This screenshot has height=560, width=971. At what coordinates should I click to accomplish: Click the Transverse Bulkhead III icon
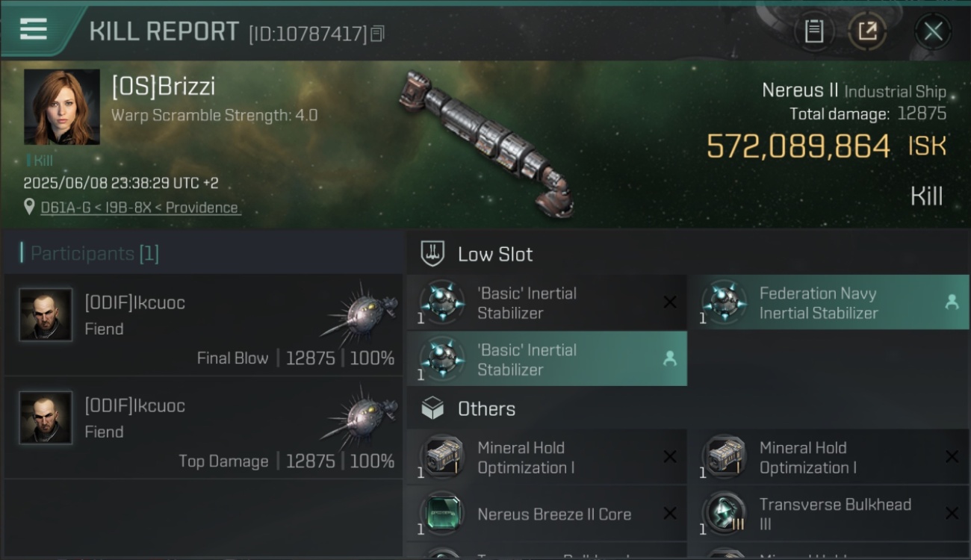click(724, 514)
